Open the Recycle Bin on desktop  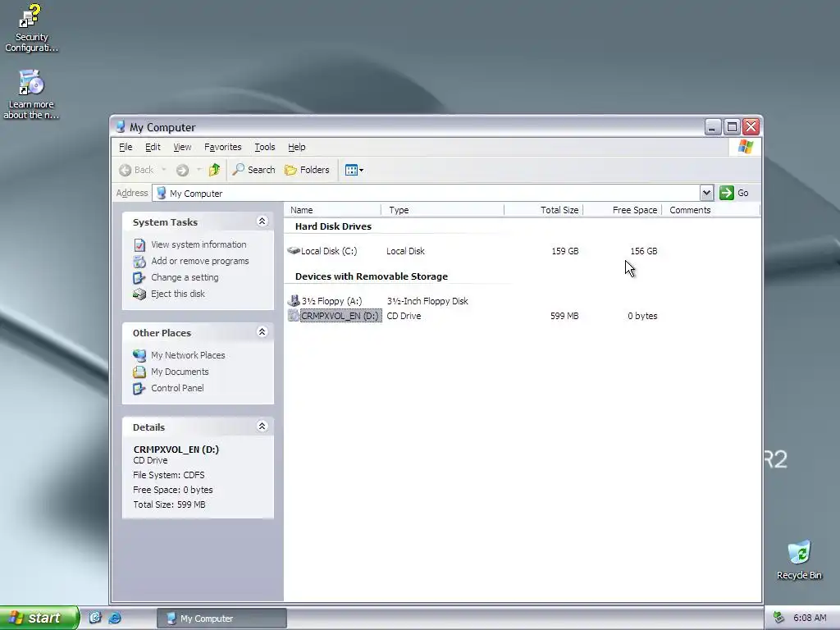click(799, 560)
